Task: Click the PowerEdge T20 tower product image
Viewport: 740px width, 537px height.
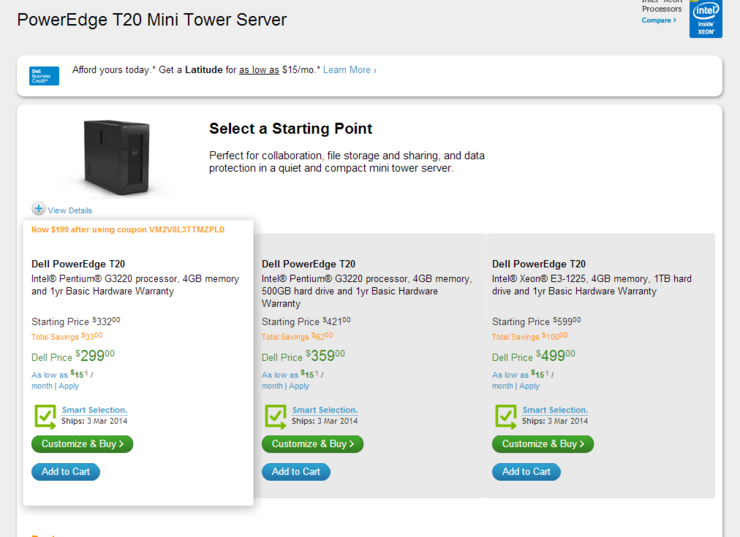Action: coord(117,157)
